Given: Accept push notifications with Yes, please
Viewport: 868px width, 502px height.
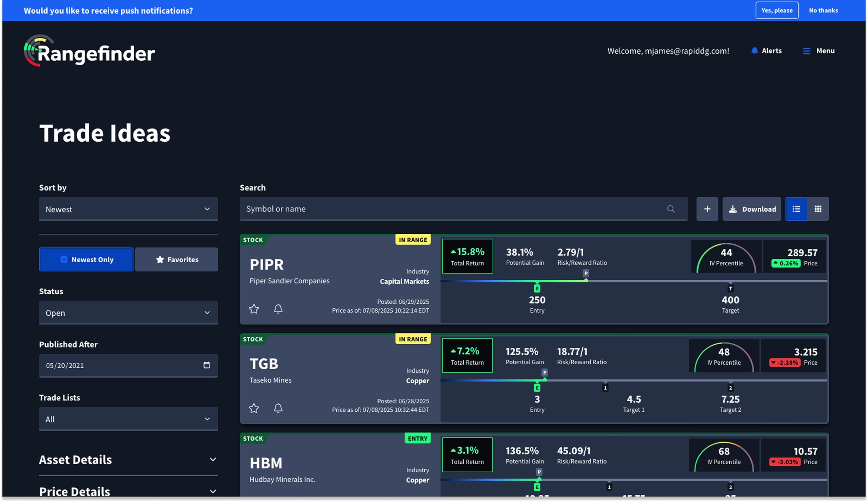Looking at the screenshot, I should [777, 10].
